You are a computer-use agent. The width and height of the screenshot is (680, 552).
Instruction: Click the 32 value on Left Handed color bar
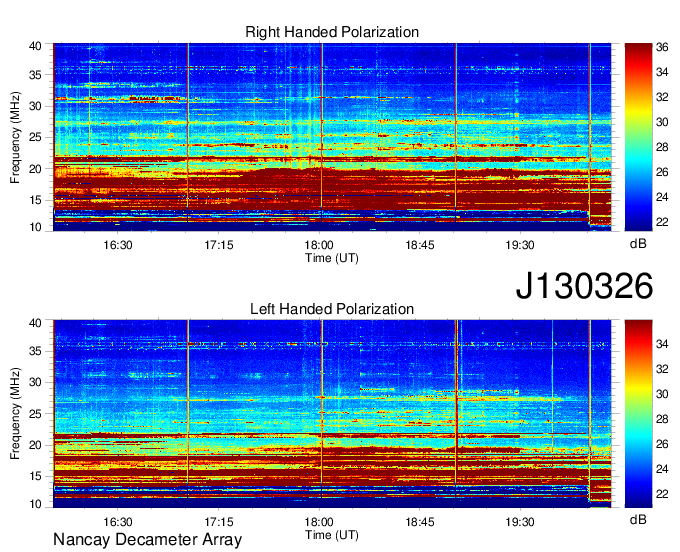[662, 369]
